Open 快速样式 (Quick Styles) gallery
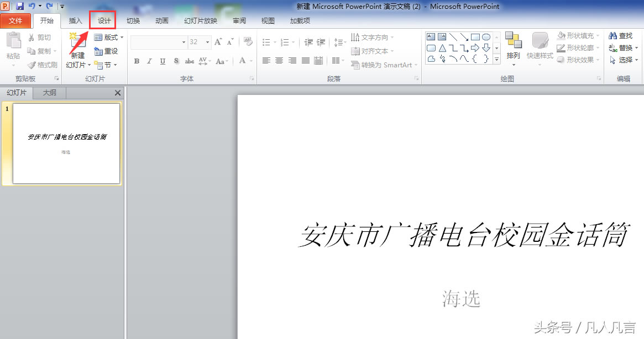644x339 pixels. click(540, 49)
